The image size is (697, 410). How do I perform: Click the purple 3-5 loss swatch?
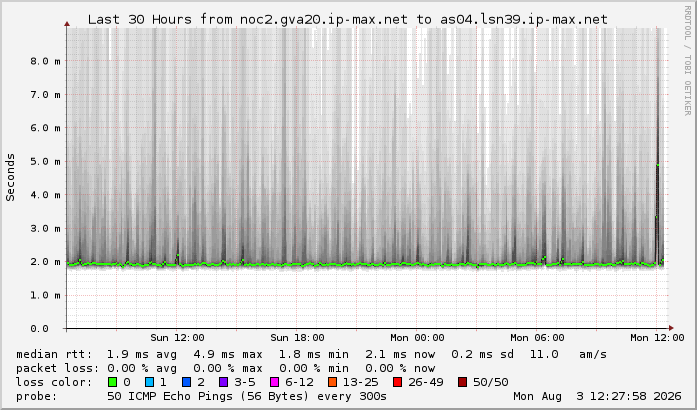[224, 382]
